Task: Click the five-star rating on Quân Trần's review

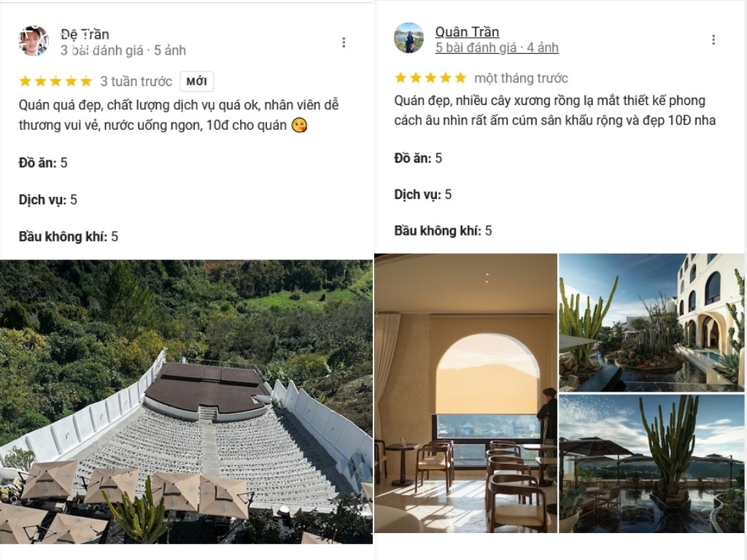Action: click(x=430, y=77)
